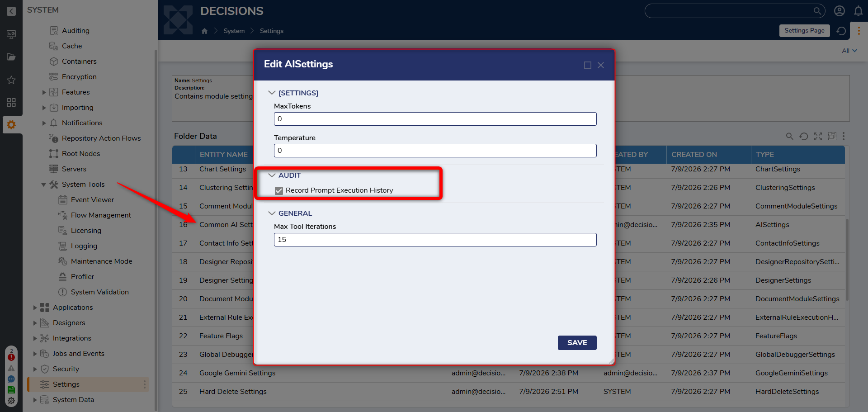This screenshot has width=868, height=412.
Task: Click the MaxTokens input field
Action: 435,119
